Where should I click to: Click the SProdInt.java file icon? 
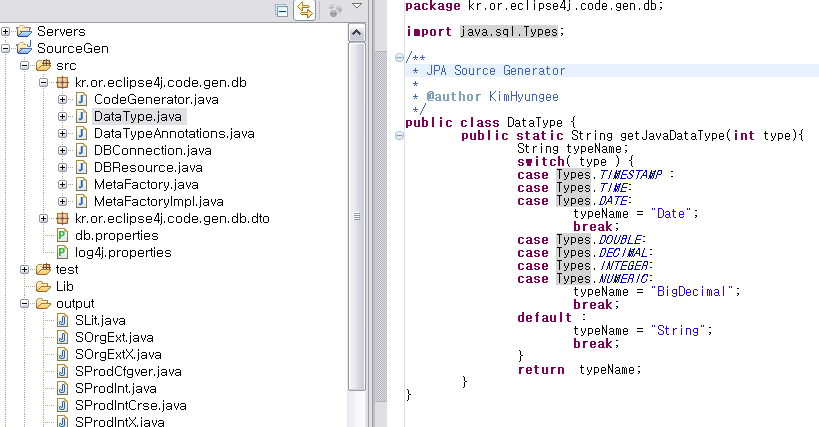point(63,388)
